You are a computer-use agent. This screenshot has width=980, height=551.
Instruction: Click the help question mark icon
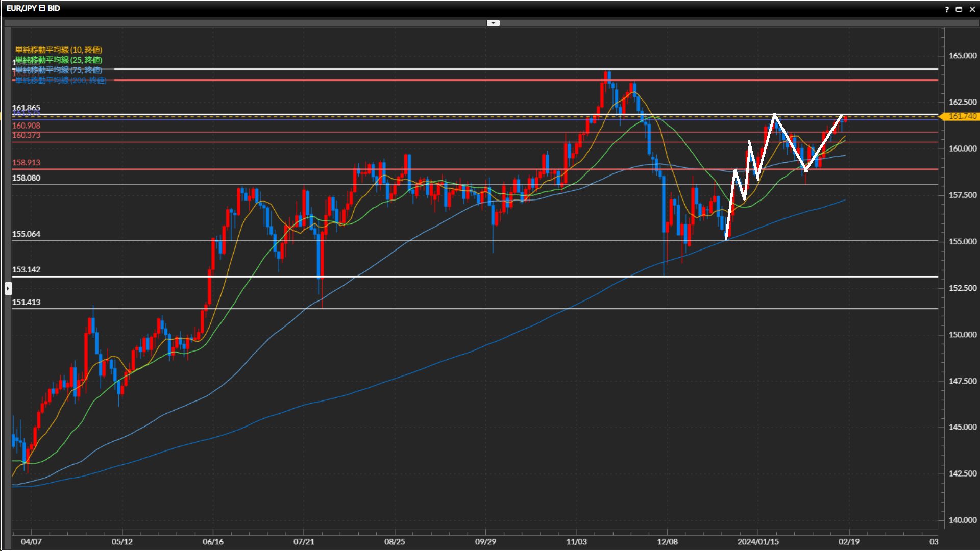coord(947,9)
